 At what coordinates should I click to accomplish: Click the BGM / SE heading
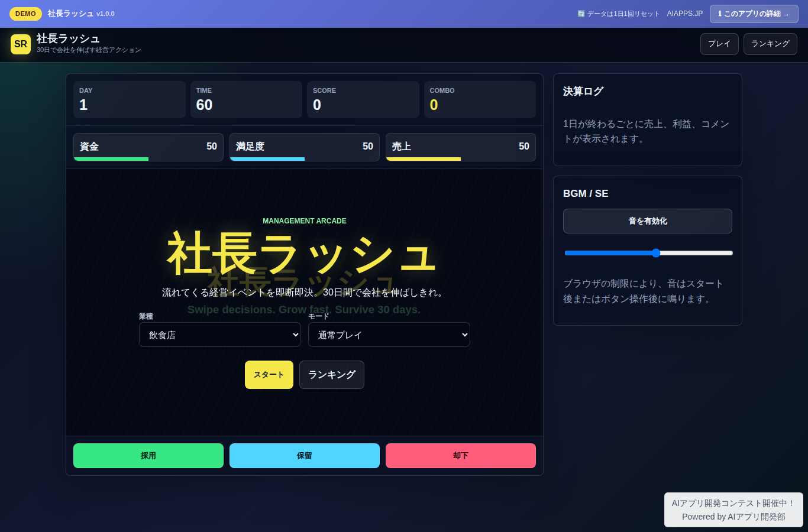point(586,193)
